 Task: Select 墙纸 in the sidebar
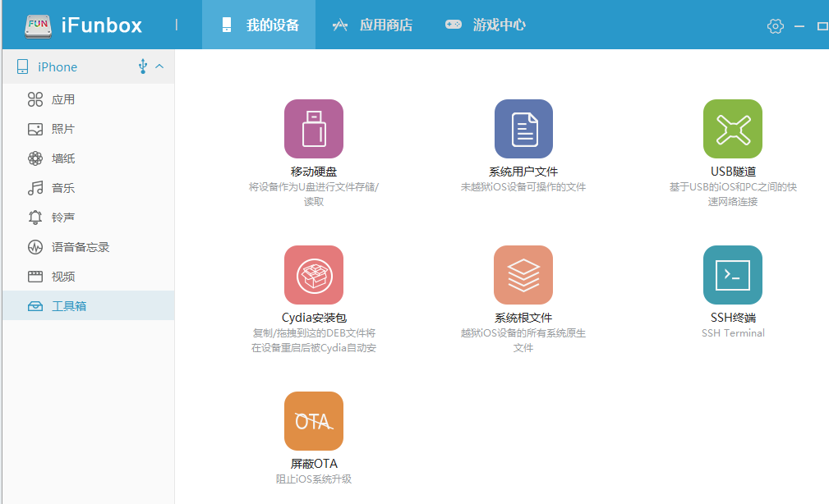point(88,158)
